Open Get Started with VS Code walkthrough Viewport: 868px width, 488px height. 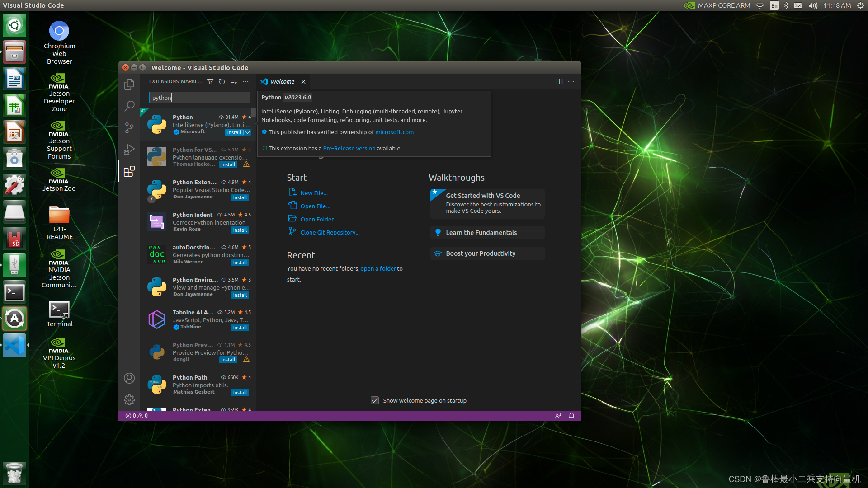pos(487,204)
